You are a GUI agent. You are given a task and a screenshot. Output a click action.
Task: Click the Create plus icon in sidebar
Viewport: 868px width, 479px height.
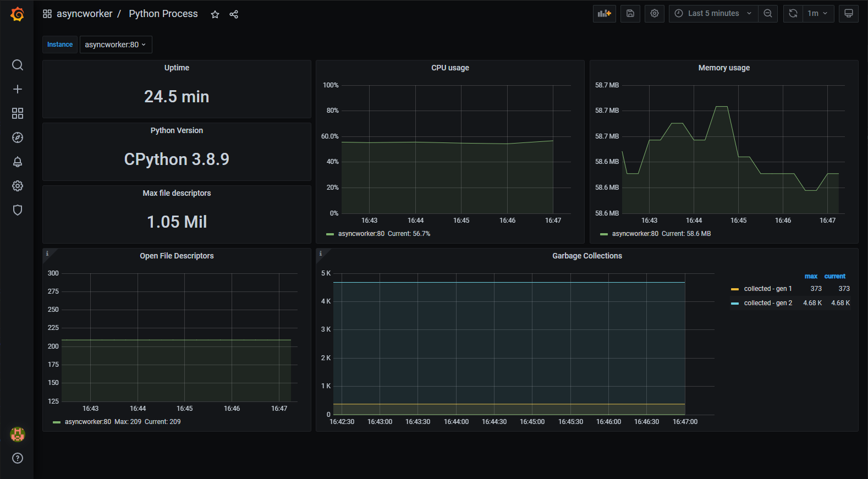pos(18,89)
